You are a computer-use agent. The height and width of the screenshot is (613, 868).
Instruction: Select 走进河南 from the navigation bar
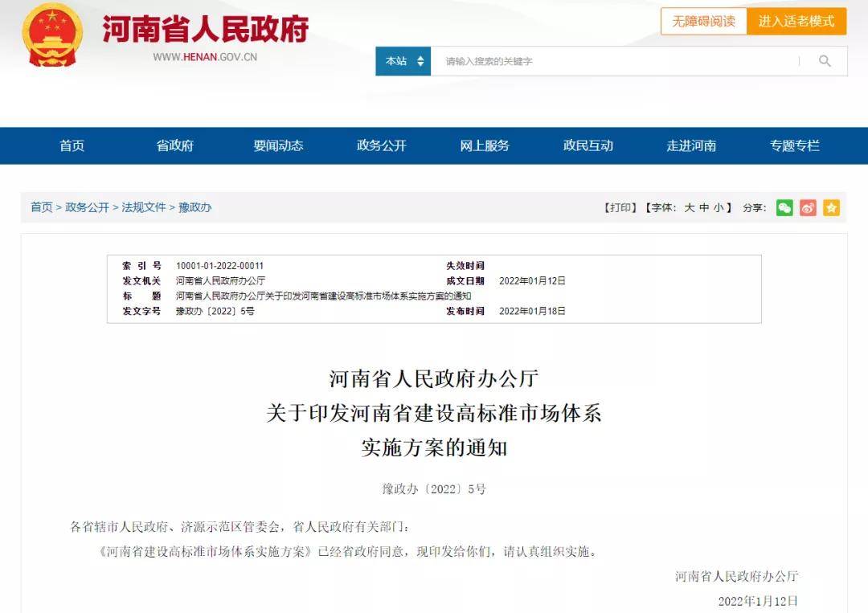tap(691, 145)
